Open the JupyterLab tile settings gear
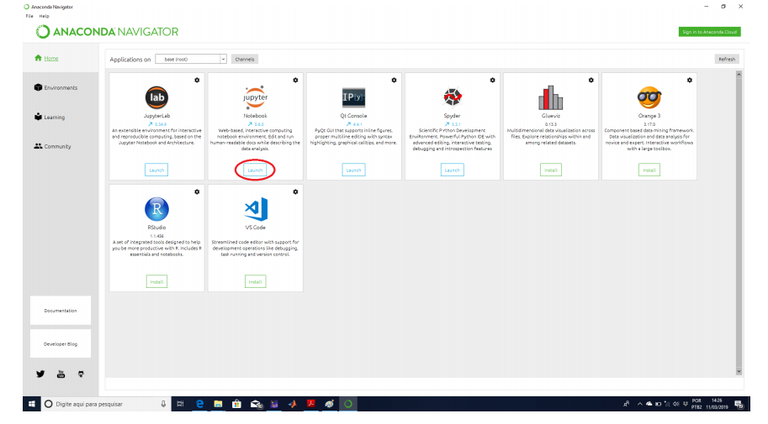The height and width of the screenshot is (424, 768). [197, 80]
